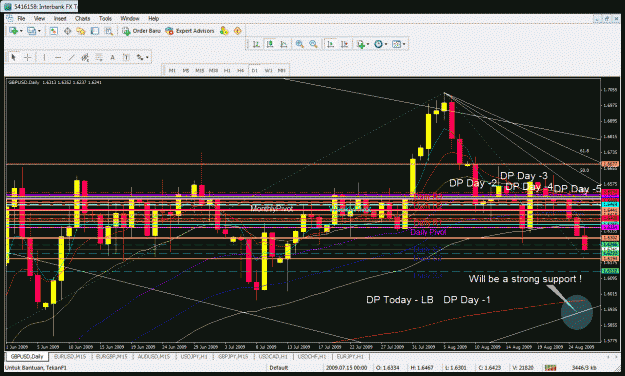Toggle the Terminal window icon
Screen dimensions: 625x376
94,31
